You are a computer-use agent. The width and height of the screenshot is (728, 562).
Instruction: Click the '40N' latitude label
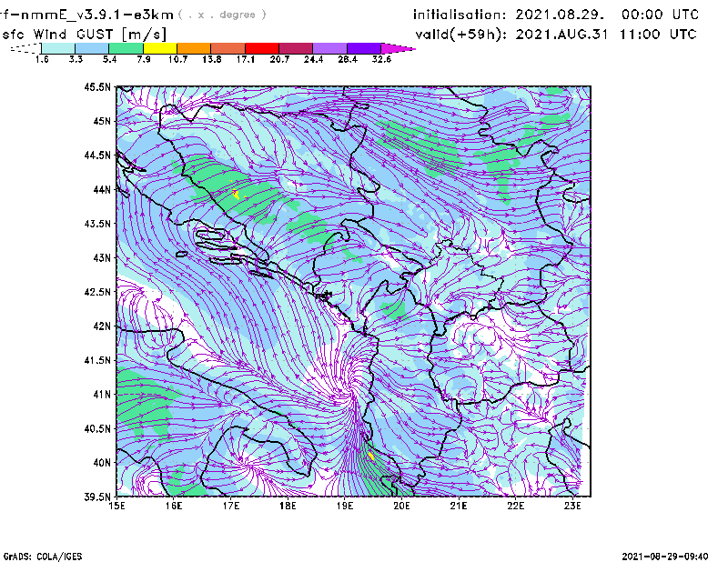102,463
